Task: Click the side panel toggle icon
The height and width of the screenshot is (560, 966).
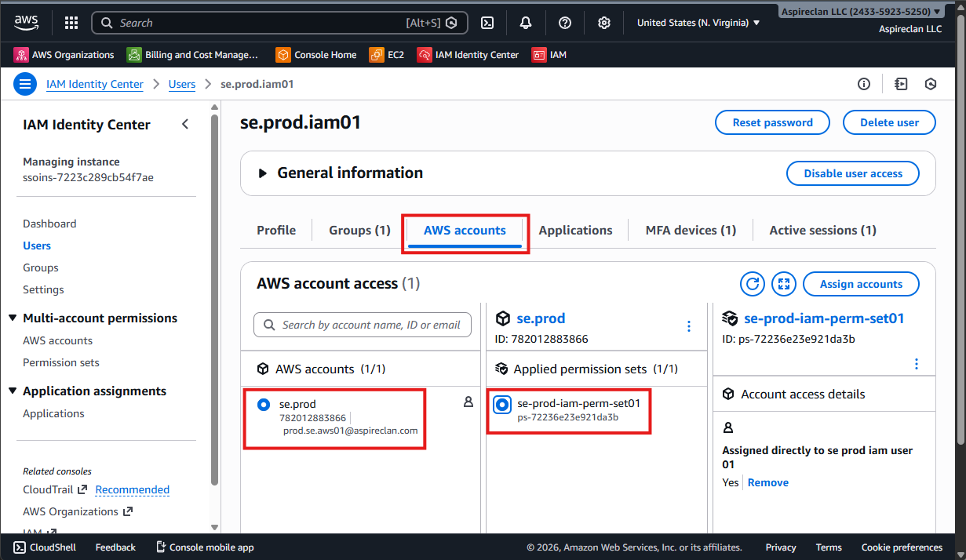Action: 901,84
